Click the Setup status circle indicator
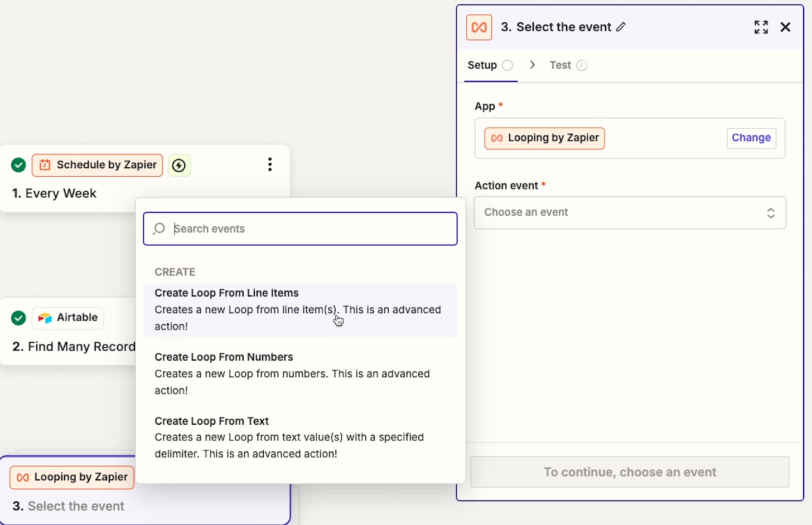The image size is (812, 525). (x=507, y=65)
